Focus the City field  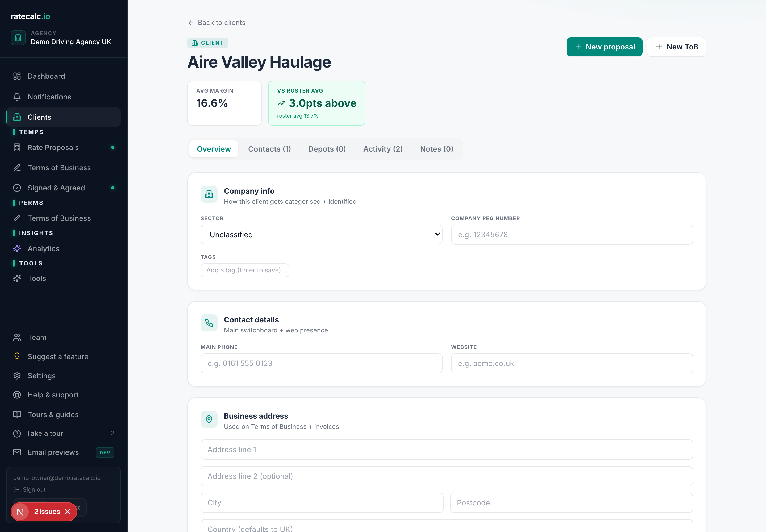[322, 503]
